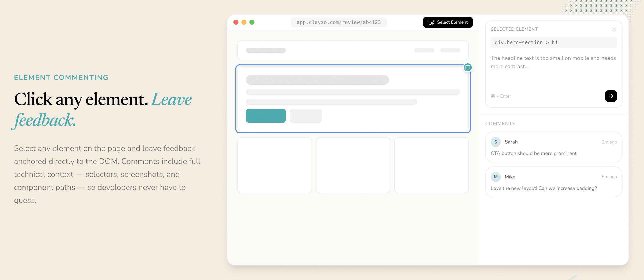
Task: Open Sarah's CTA button comment
Action: point(553,153)
